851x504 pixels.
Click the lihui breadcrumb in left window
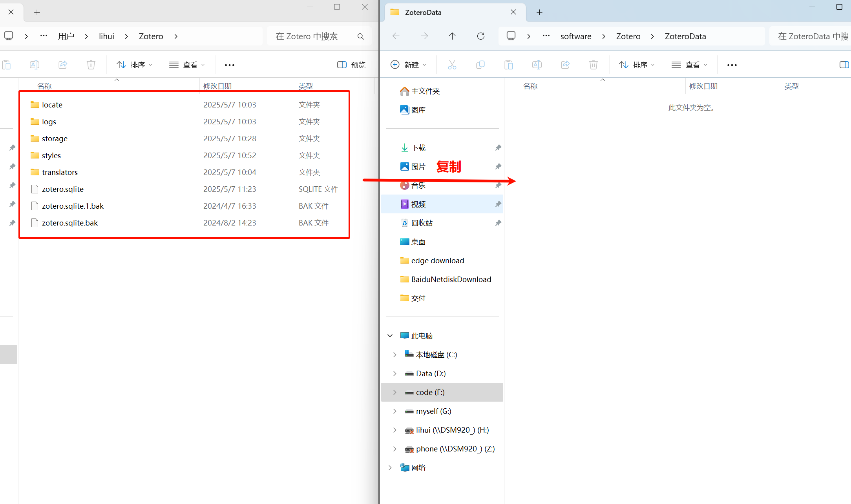click(106, 36)
